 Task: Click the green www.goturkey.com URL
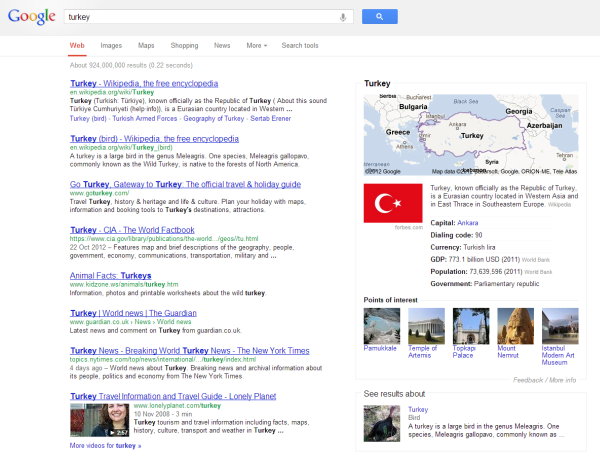[99, 193]
